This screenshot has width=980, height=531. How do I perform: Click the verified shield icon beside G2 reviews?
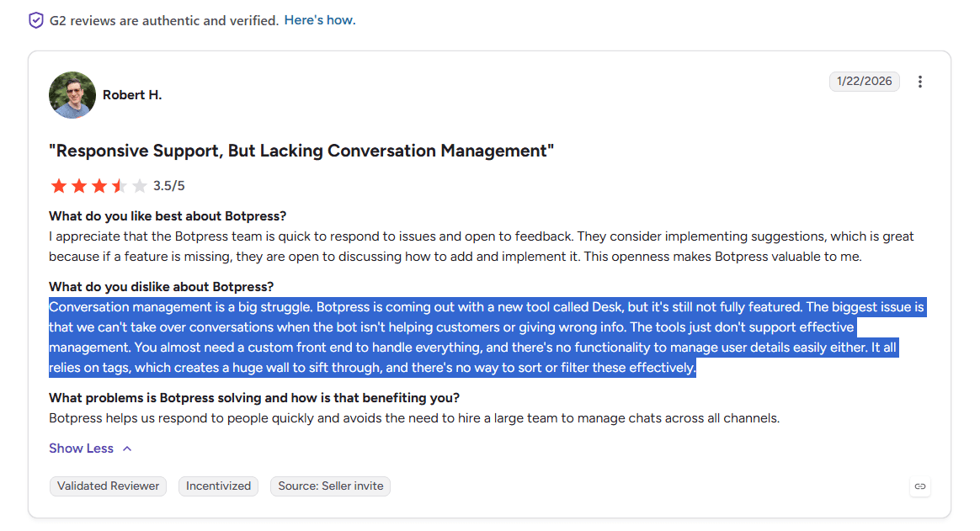coord(35,20)
